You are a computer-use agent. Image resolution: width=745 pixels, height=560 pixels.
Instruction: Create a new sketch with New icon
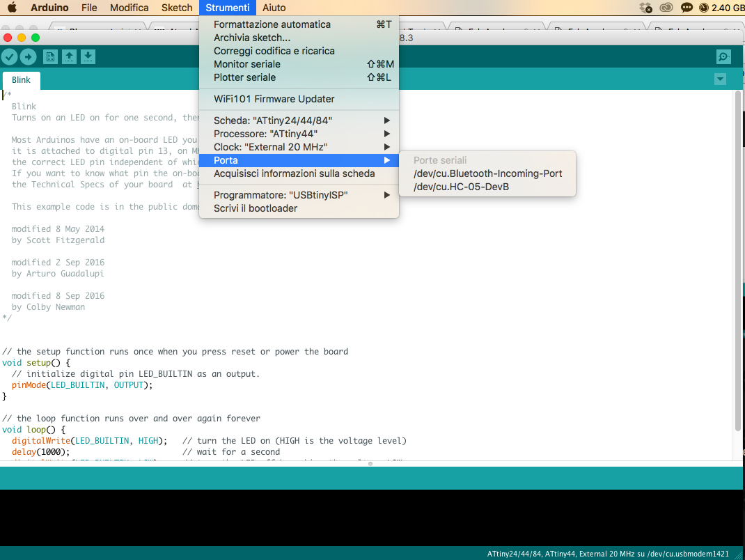tap(50, 57)
